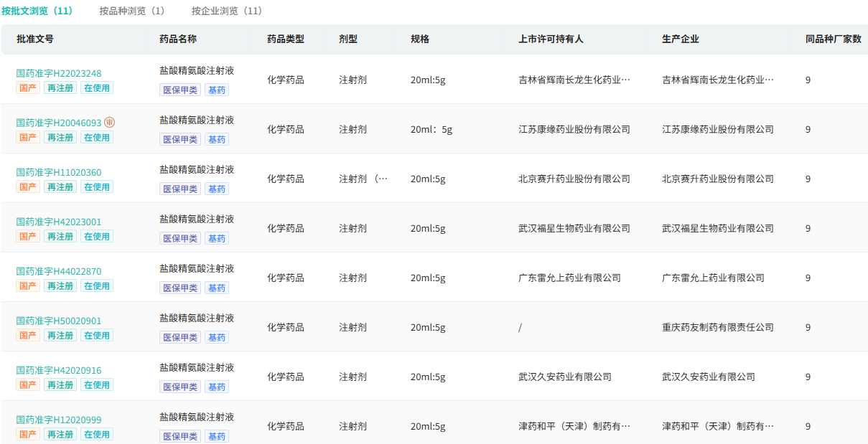Screen dimensions: 868x444
Task: Click the 基药 badge in the 国药准字H50020901 row
Action: [x=217, y=337]
